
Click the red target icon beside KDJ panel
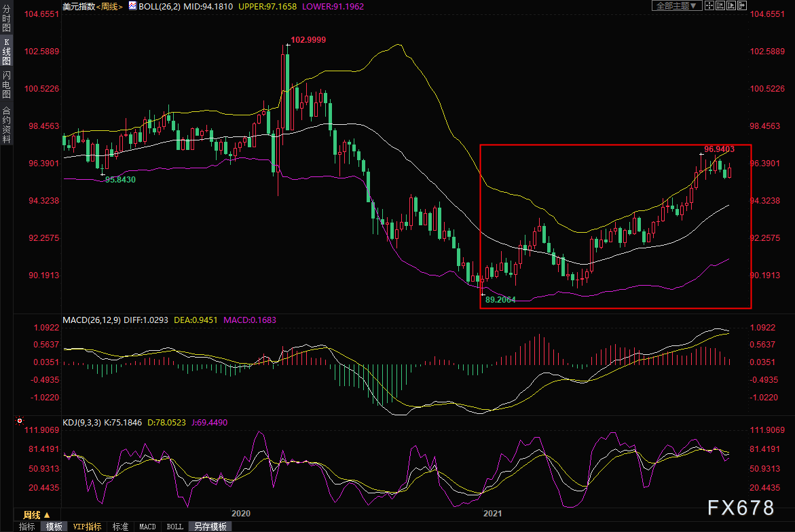click(19, 421)
